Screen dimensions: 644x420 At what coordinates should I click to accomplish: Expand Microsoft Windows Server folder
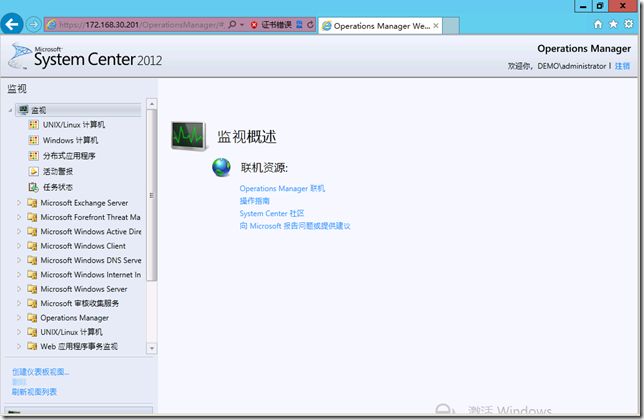(x=18, y=289)
